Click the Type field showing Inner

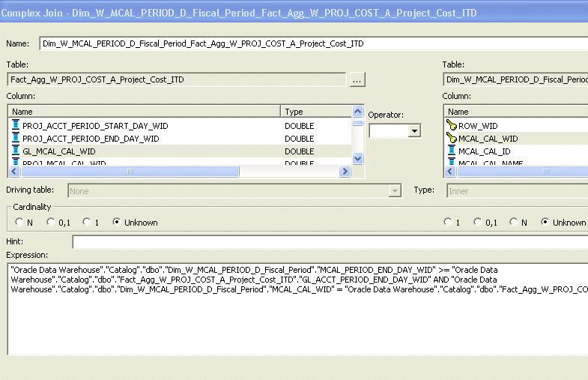pos(517,191)
